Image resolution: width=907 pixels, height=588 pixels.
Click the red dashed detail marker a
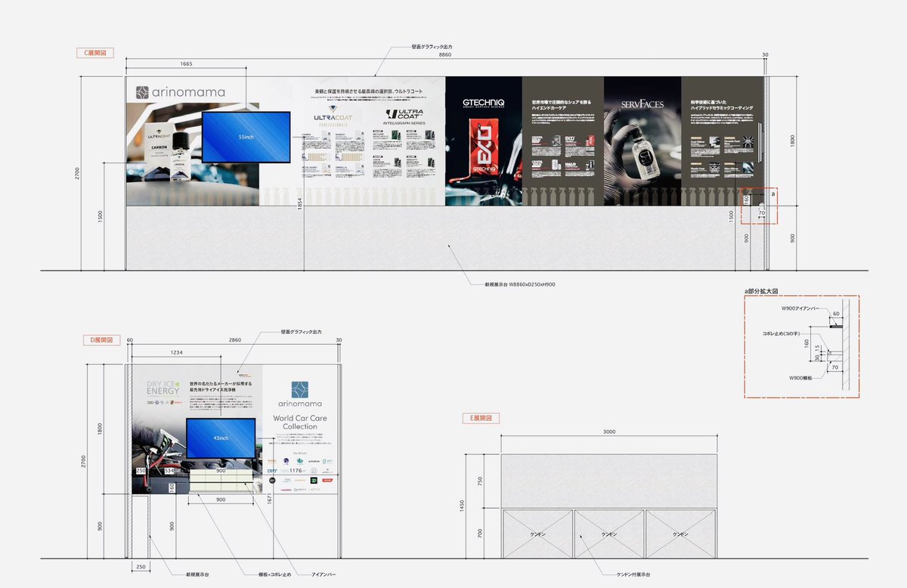[758, 206]
